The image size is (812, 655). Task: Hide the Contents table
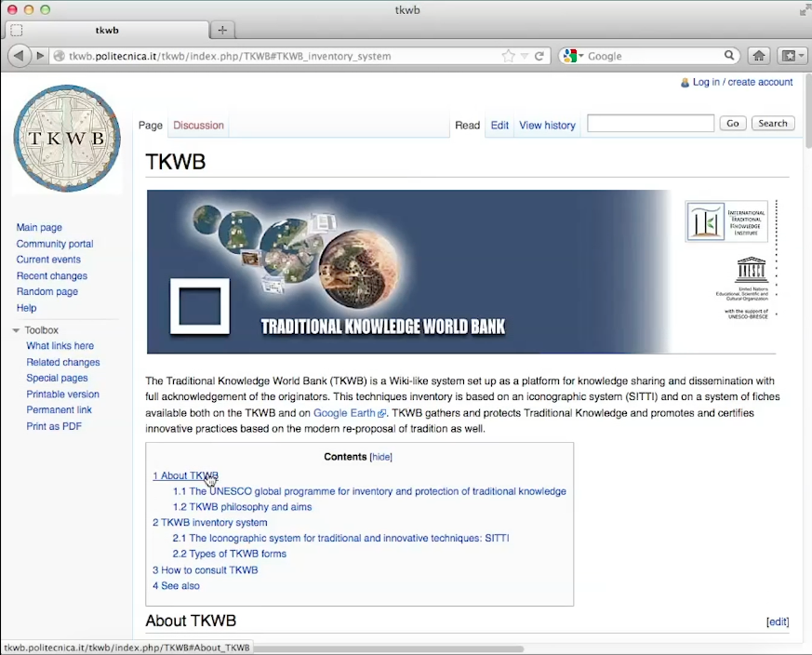381,457
